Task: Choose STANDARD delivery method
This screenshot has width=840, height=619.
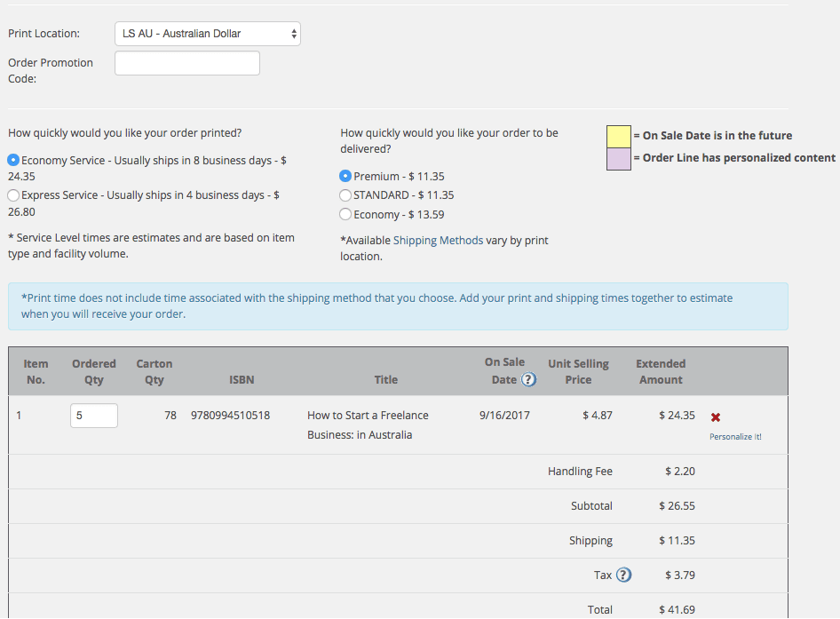Action: [346, 194]
